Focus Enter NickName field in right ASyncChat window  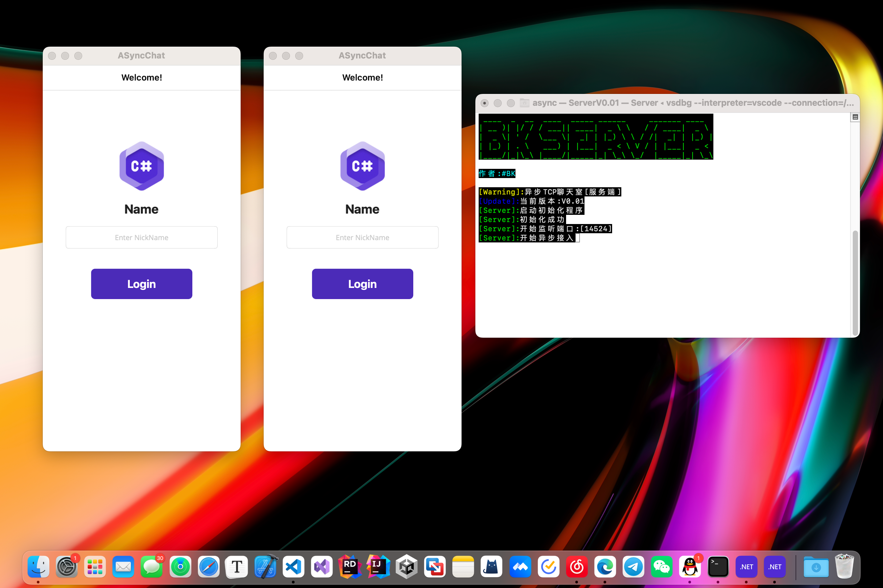(363, 237)
